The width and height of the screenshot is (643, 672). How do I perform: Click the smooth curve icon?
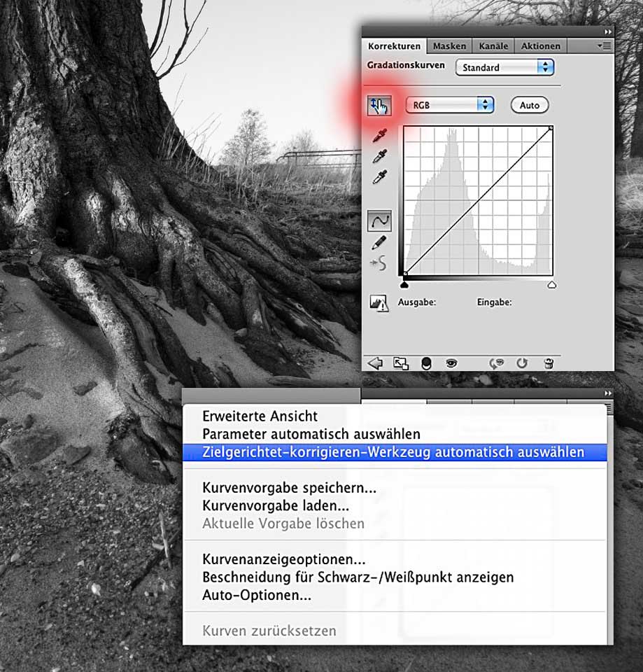point(379,262)
